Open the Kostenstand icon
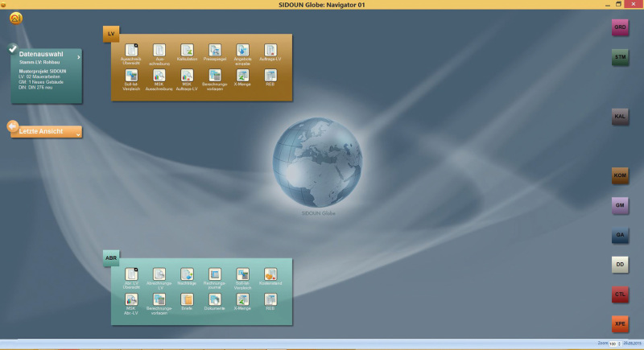 [270, 274]
